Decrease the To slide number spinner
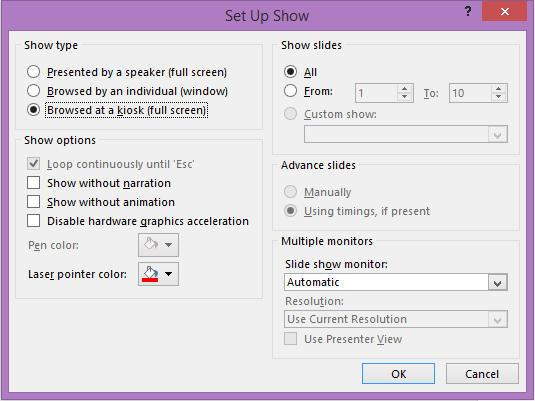 (x=498, y=97)
